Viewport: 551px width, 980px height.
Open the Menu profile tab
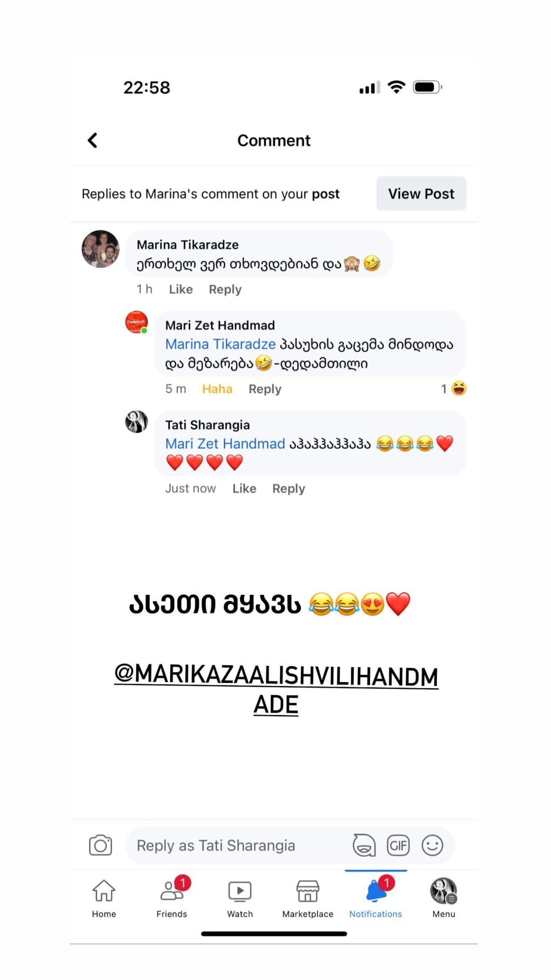coord(444,899)
